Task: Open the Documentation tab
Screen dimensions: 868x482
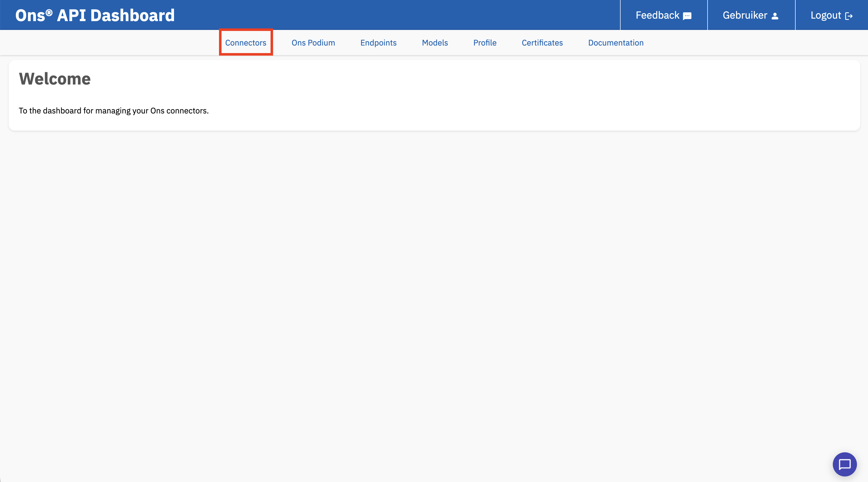Action: point(616,43)
